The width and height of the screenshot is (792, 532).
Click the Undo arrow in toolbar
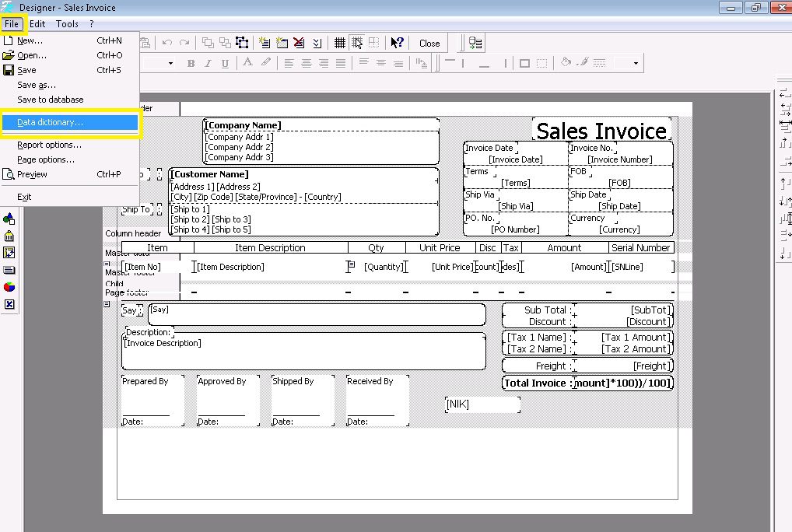pos(167,43)
